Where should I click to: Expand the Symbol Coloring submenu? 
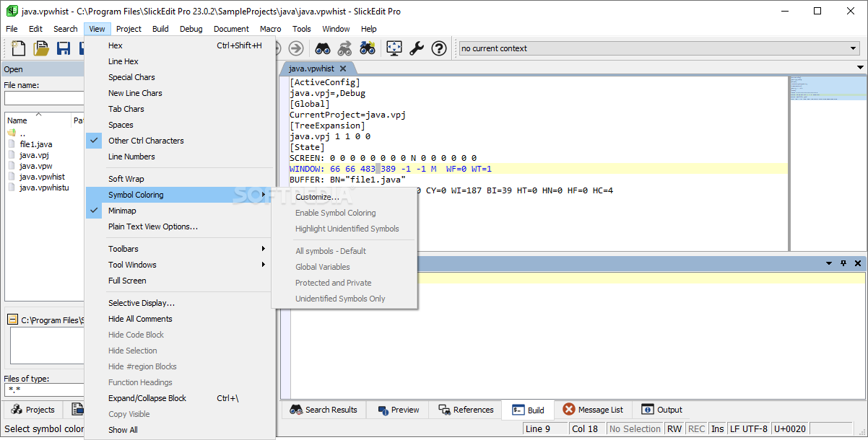[x=181, y=195]
